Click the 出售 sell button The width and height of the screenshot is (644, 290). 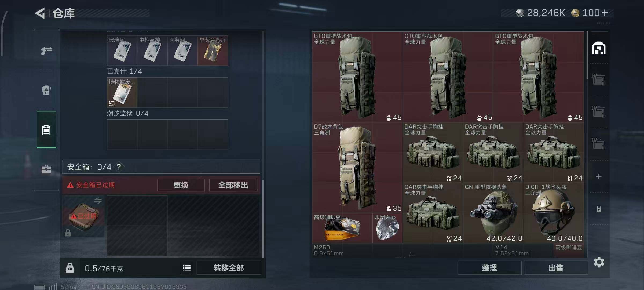pyautogui.click(x=556, y=268)
